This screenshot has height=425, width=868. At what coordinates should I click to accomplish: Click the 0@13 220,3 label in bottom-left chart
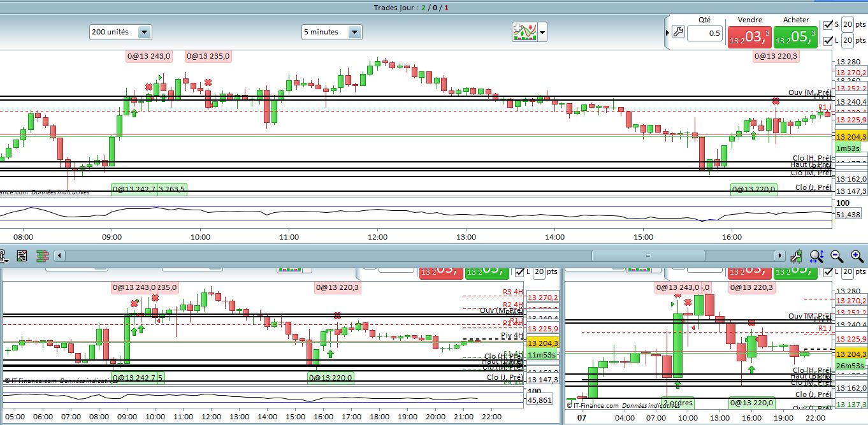[x=338, y=287]
